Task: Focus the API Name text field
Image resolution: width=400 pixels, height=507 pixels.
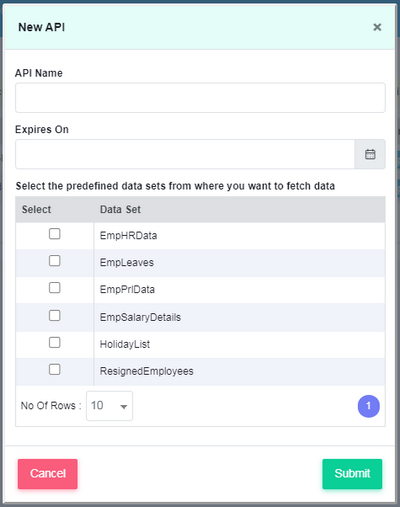Action: tap(200, 98)
